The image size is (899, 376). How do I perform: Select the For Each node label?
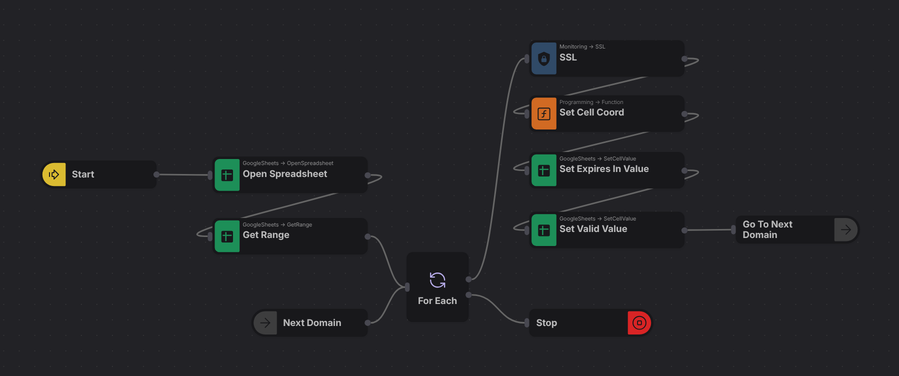(x=437, y=300)
